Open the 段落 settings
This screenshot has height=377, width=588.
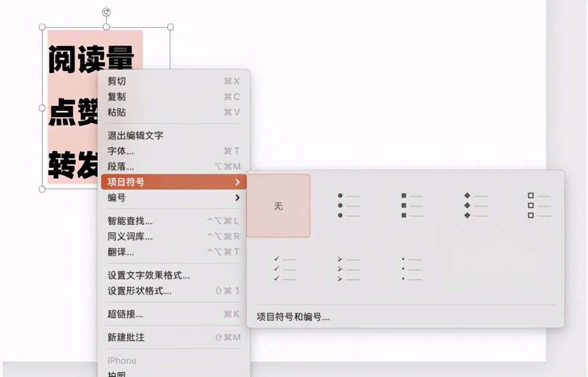pyautogui.click(x=119, y=166)
